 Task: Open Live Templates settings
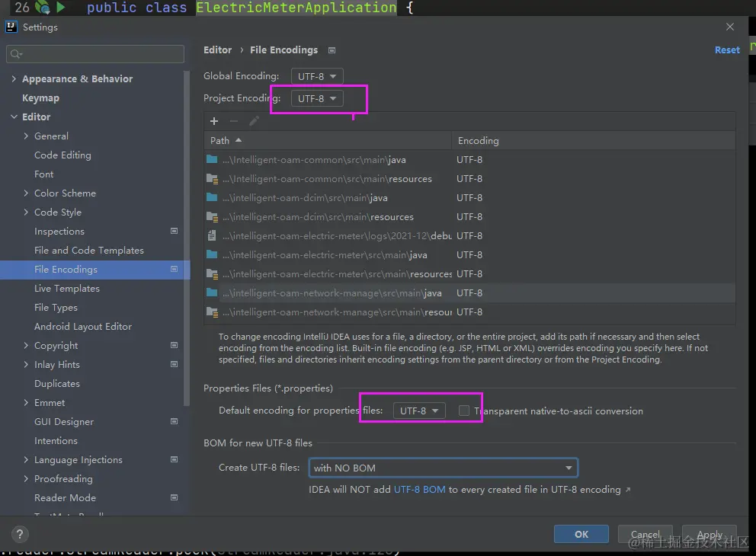pos(67,288)
